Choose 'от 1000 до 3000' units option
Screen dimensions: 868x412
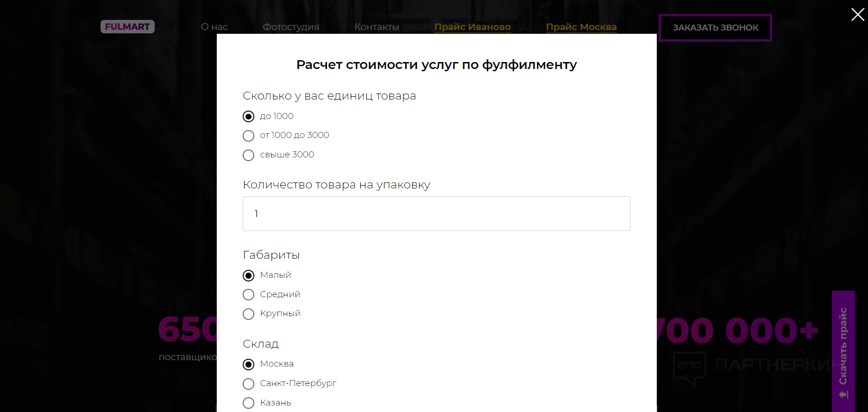(249, 136)
